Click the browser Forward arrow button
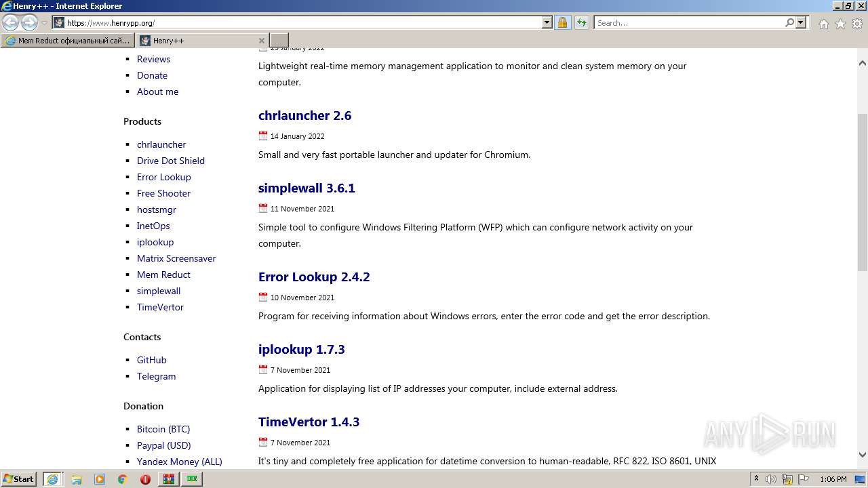868x488 pixels. tap(29, 23)
